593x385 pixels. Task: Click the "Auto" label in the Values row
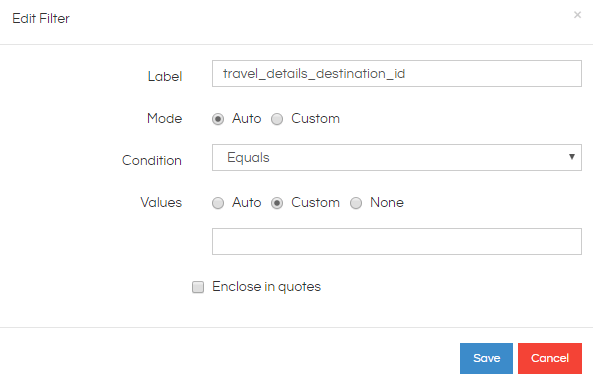tap(247, 202)
